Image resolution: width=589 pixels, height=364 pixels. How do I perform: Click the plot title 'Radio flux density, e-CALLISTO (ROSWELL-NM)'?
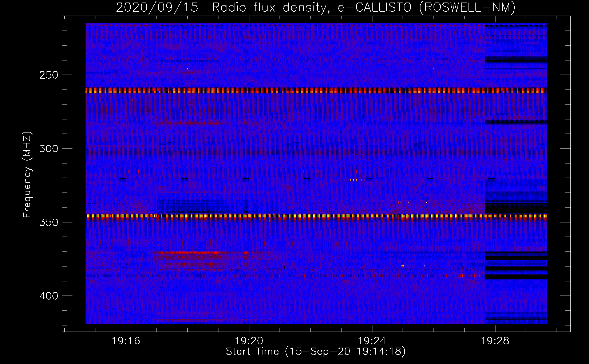click(x=364, y=7)
